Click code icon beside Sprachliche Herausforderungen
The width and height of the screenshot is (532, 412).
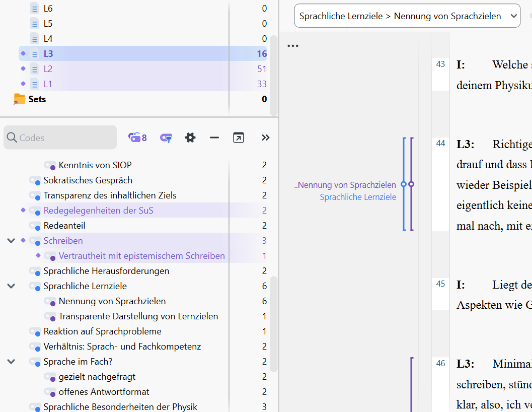35,271
